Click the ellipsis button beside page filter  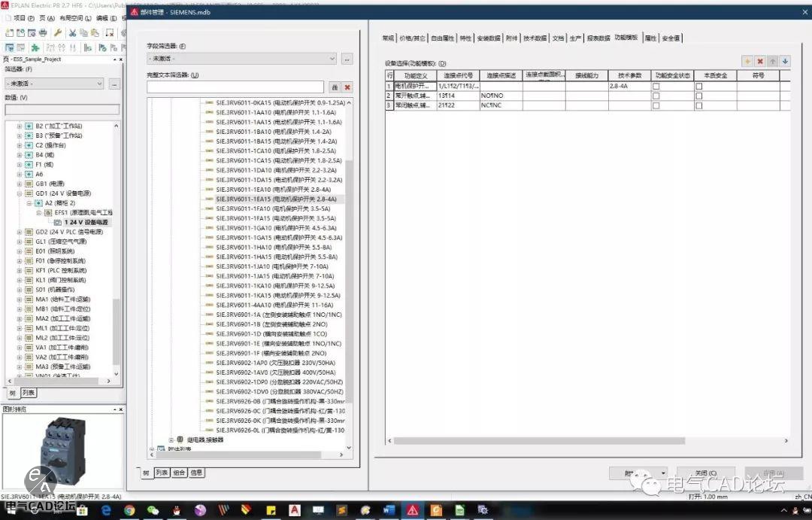[x=114, y=84]
